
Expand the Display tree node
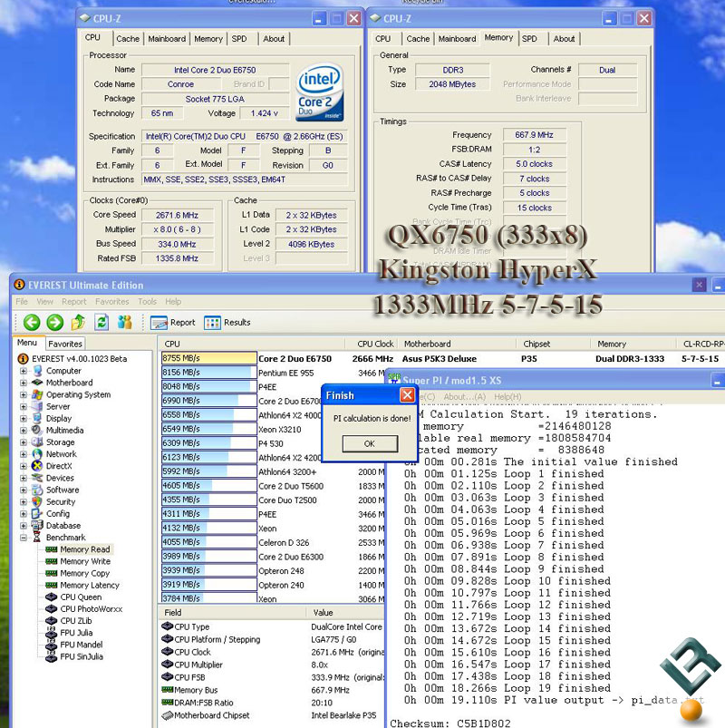pos(24,419)
